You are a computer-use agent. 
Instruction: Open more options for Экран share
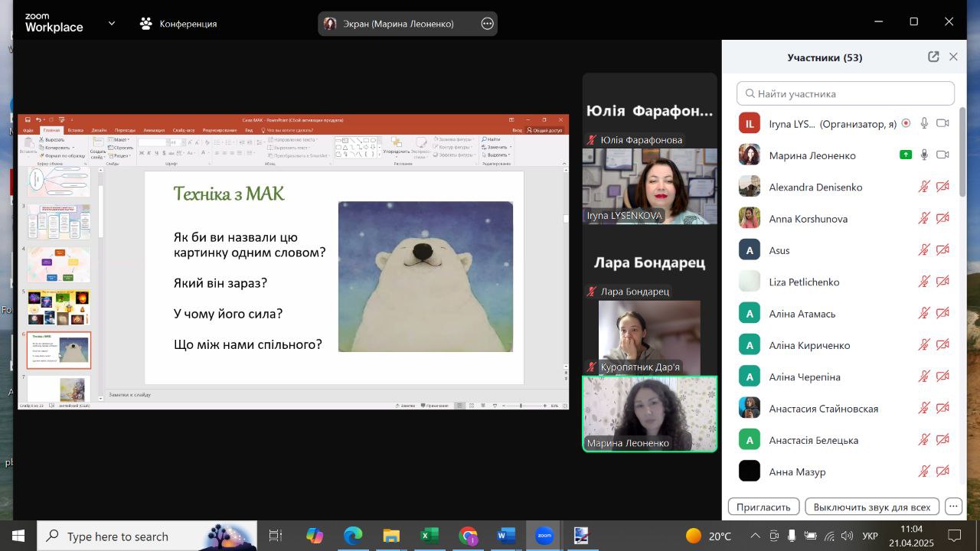coord(487,24)
